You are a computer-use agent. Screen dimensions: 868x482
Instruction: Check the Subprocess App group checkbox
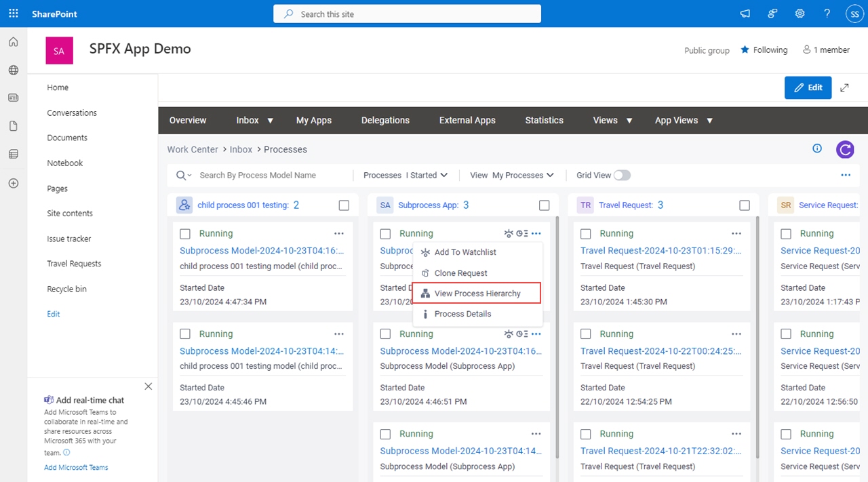544,205
